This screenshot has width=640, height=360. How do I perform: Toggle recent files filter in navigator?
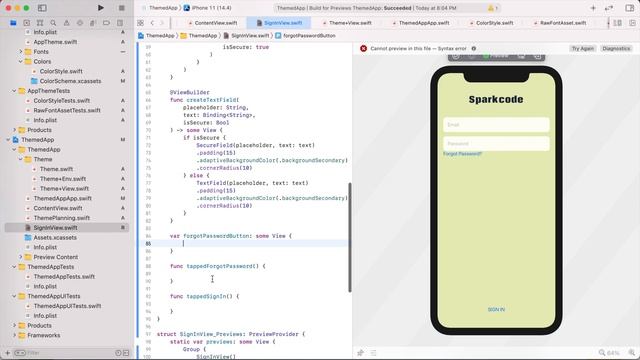[118, 353]
